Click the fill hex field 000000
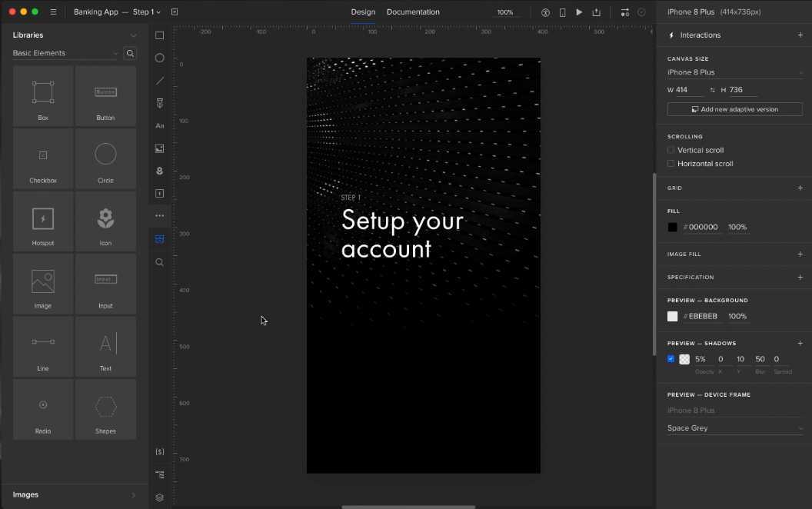This screenshot has height=509, width=812. tap(704, 228)
